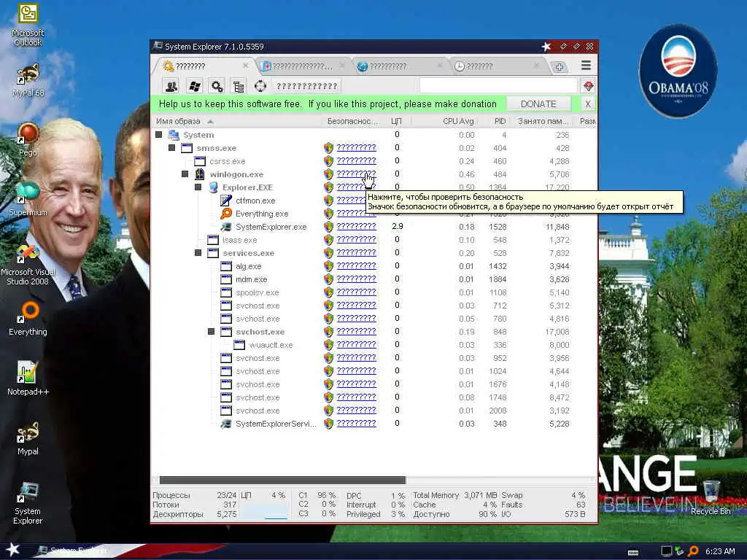Click the Explorer.EXE process icon

coord(214,187)
